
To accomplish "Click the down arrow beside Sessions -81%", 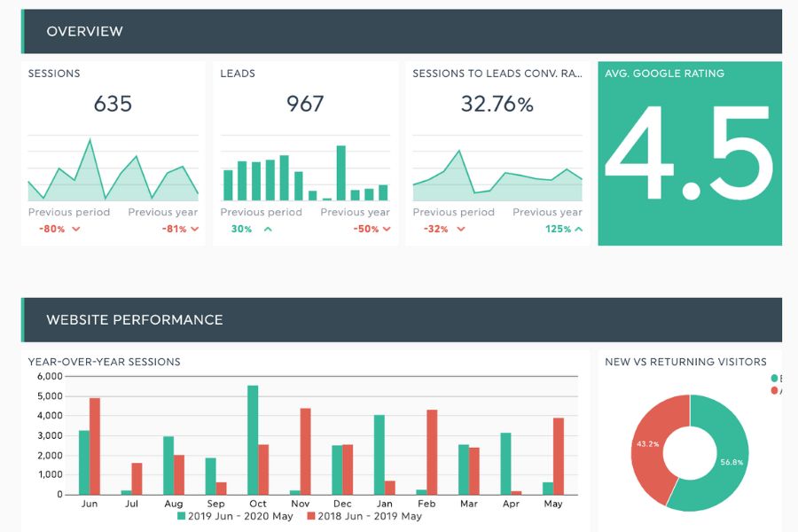I will (x=194, y=229).
